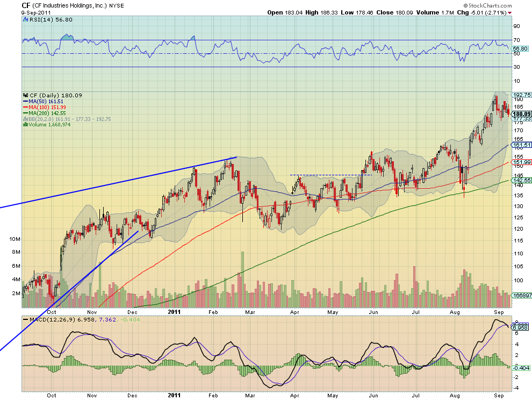This screenshot has height=400, width=532.
Task: Click the 166897 volume axis tag
Action: [522, 295]
